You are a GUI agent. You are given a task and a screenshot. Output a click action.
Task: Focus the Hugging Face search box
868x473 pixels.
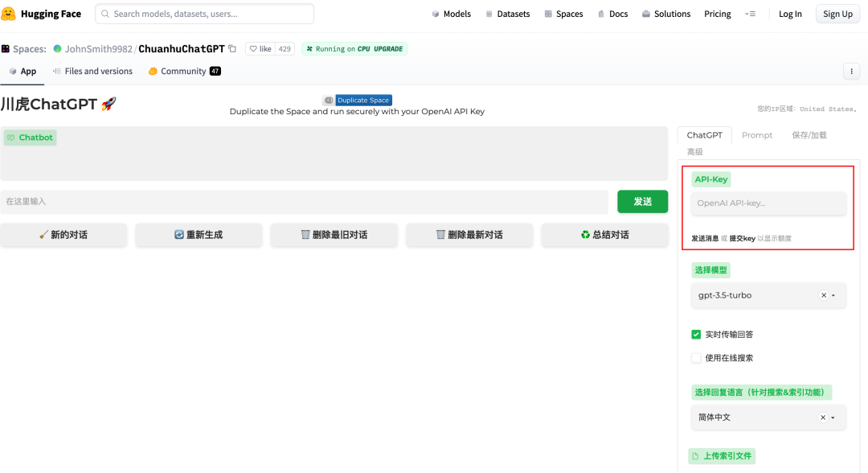pos(205,14)
